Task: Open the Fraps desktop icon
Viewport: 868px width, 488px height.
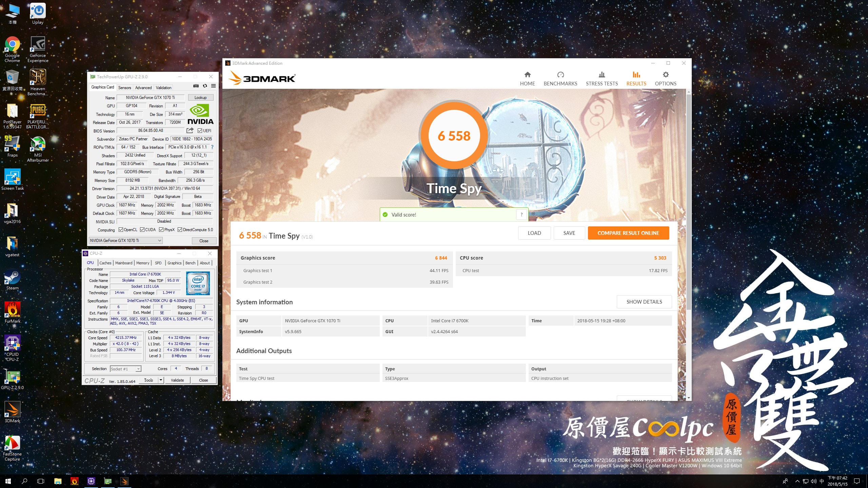Action: tap(12, 146)
